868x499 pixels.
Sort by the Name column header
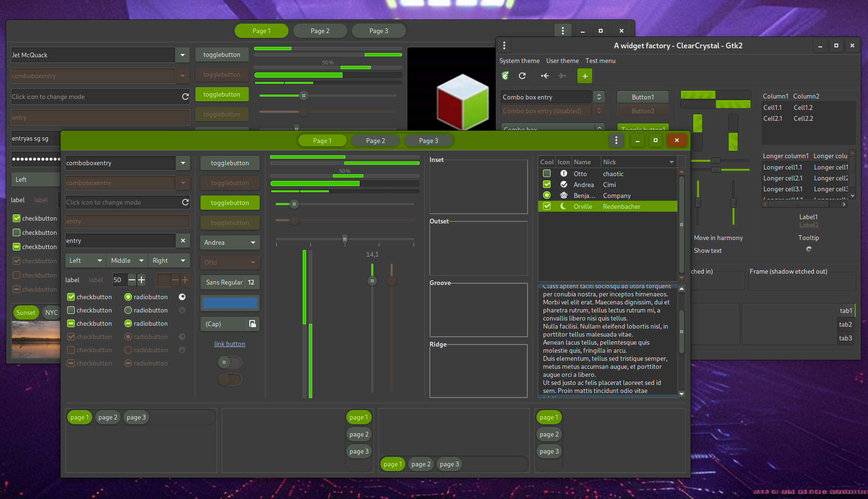[586, 162]
